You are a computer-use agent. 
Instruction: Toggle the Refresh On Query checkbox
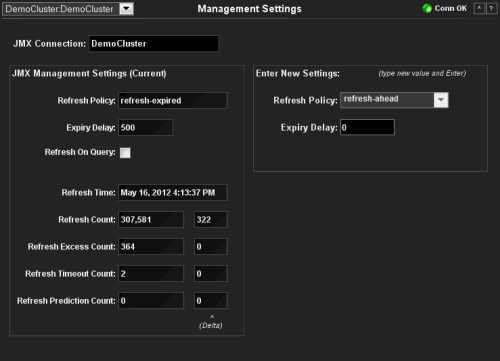coord(125,153)
